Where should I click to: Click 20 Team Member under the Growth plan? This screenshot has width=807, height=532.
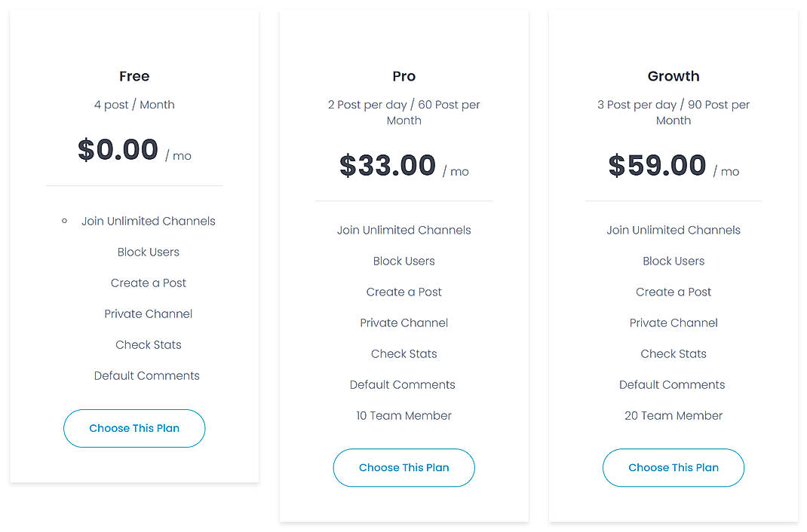click(673, 415)
